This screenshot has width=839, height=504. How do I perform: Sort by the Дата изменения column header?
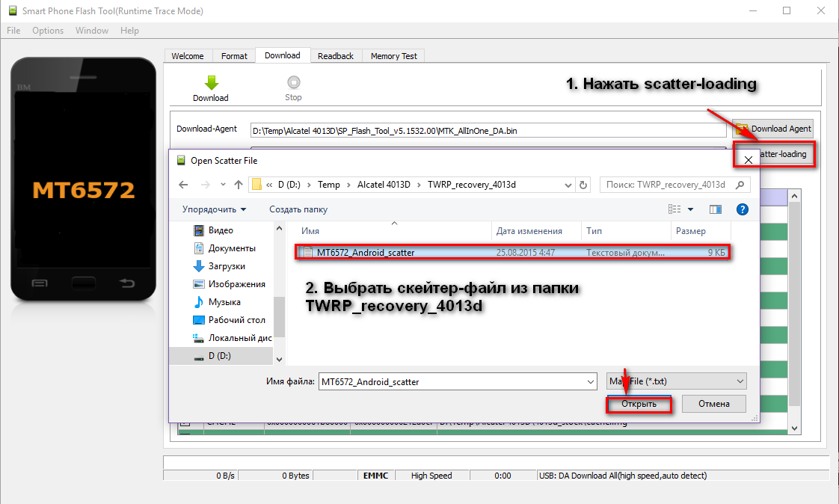click(529, 231)
